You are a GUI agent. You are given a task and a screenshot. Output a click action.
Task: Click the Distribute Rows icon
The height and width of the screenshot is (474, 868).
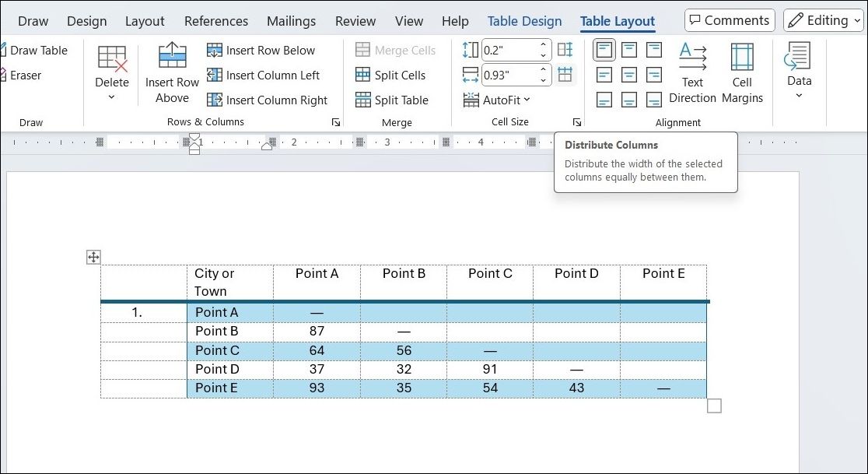point(565,50)
